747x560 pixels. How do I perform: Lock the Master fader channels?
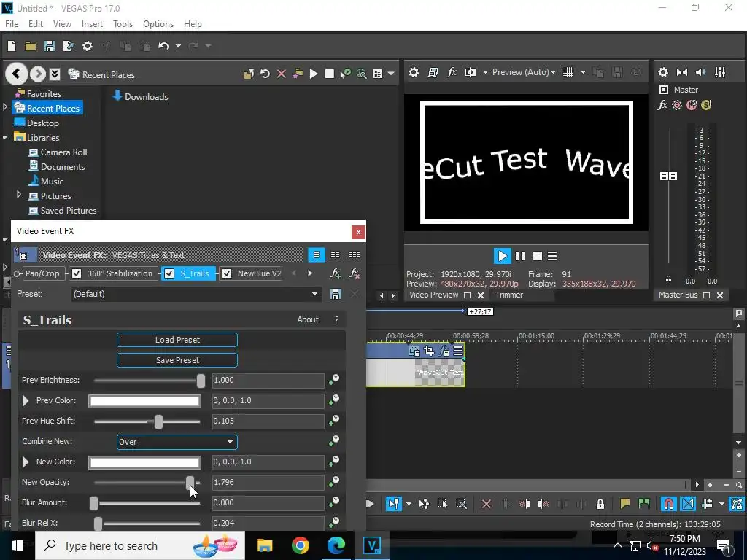tap(668, 279)
